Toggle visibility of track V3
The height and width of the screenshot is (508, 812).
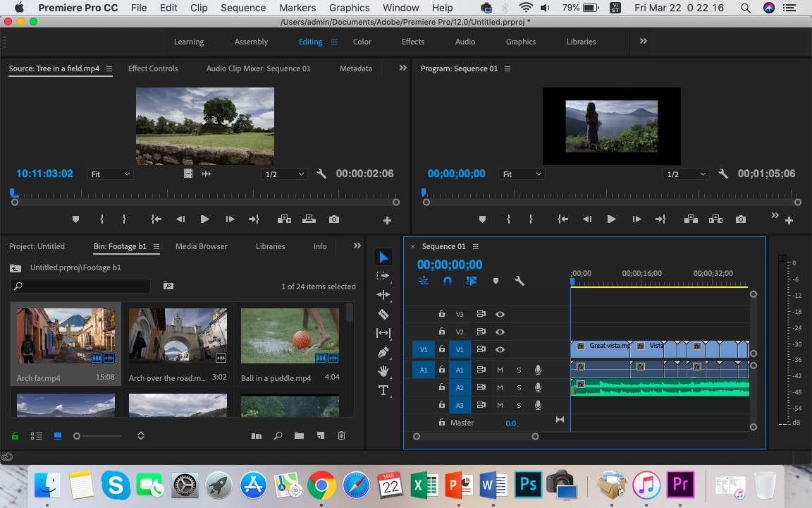coord(500,314)
